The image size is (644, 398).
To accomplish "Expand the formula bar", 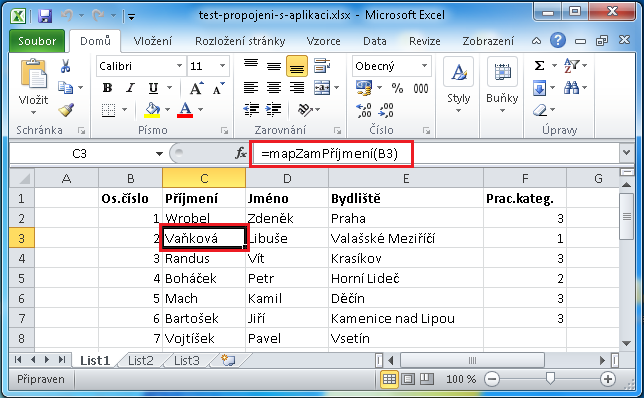I will (x=626, y=153).
